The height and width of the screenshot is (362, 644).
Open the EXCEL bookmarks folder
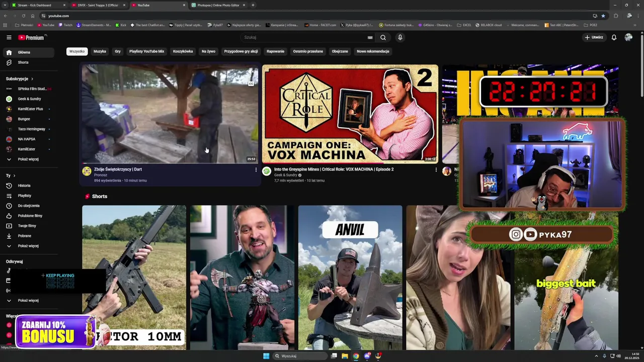(464, 25)
